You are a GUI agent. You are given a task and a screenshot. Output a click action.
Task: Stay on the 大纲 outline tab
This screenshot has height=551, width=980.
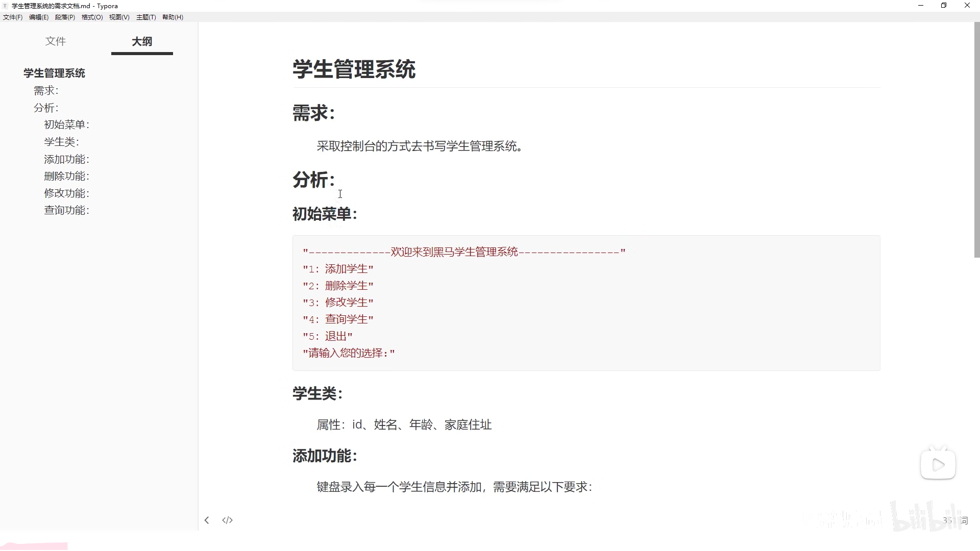(x=141, y=41)
